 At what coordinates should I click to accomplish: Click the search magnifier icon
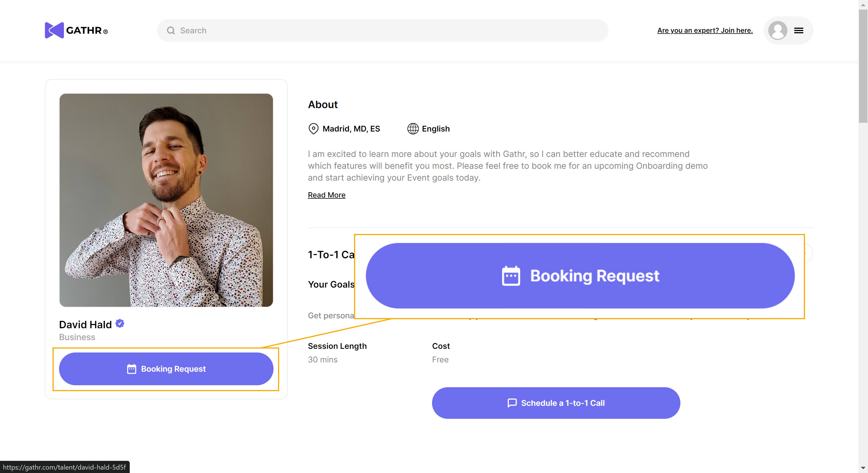coord(171,31)
